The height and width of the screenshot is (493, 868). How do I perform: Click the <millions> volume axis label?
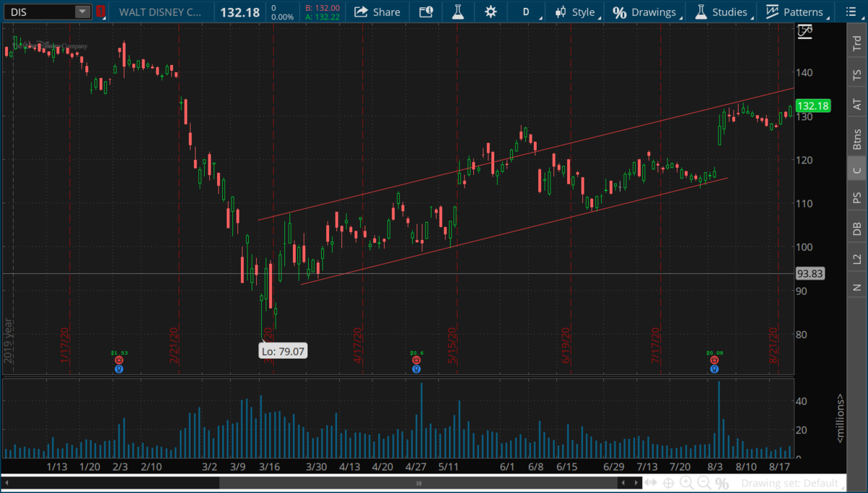tap(841, 419)
